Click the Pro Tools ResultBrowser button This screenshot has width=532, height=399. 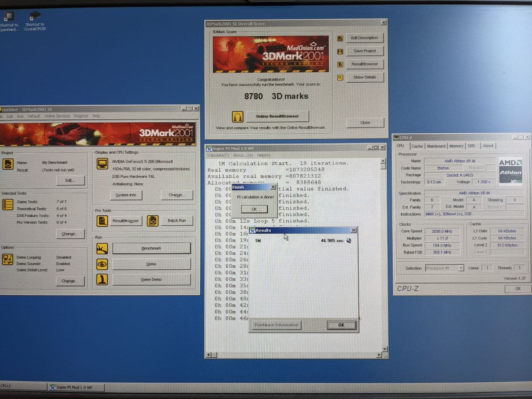[x=126, y=221]
